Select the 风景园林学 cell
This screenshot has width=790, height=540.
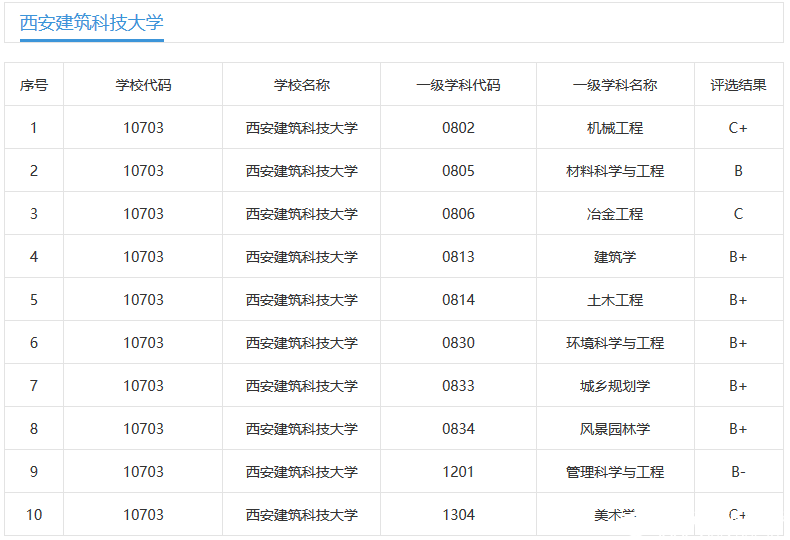coord(615,429)
